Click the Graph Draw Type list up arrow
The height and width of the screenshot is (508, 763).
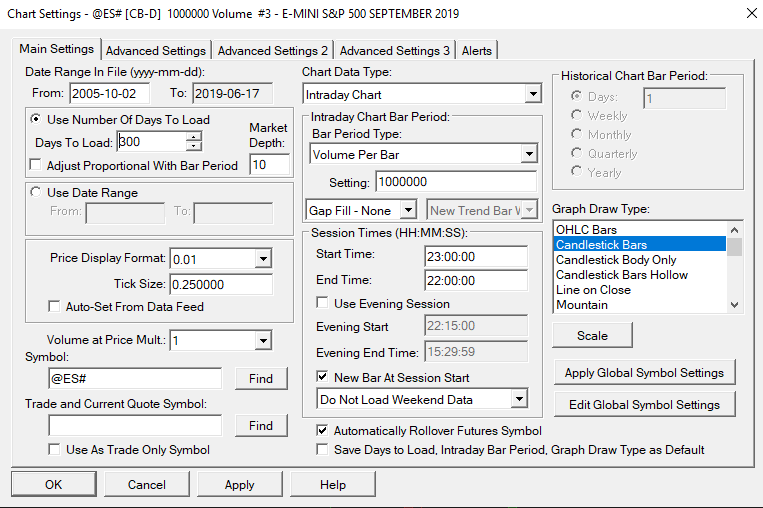click(x=735, y=230)
